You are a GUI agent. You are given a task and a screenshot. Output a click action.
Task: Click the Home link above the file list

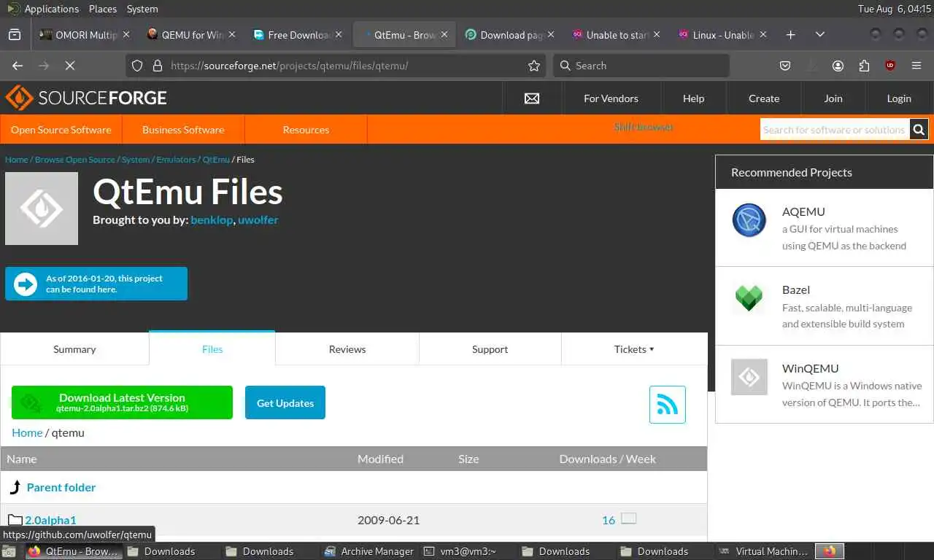(x=27, y=432)
